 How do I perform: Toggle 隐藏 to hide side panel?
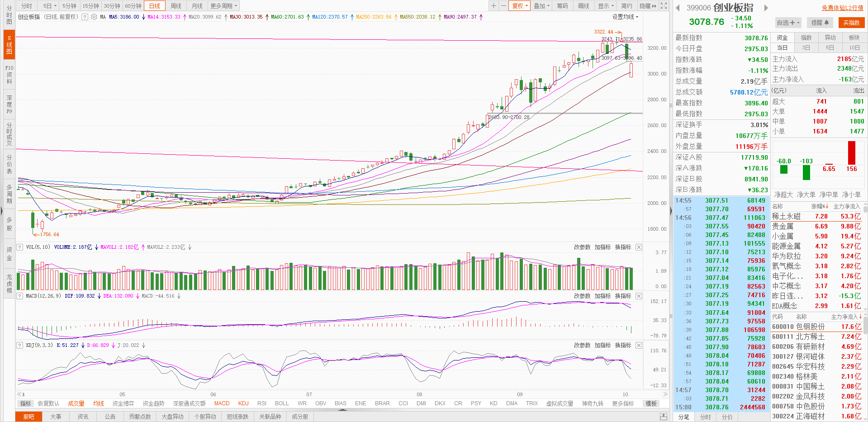tap(648, 6)
